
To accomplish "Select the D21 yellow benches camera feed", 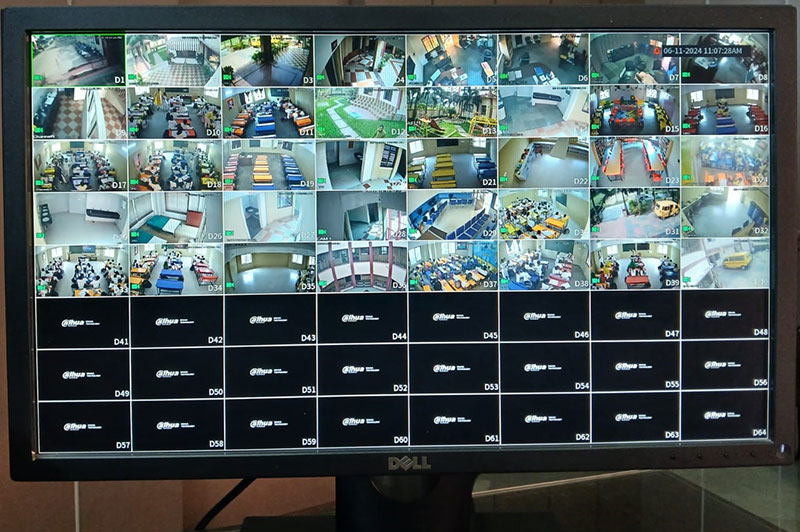I will pyautogui.click(x=451, y=163).
